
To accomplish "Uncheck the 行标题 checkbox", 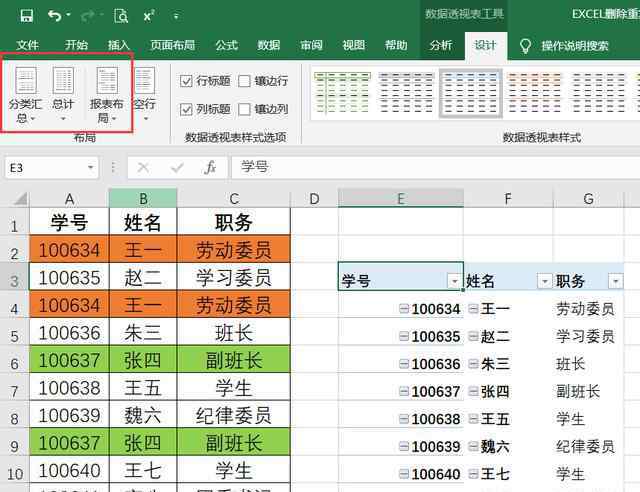I will 187,81.
